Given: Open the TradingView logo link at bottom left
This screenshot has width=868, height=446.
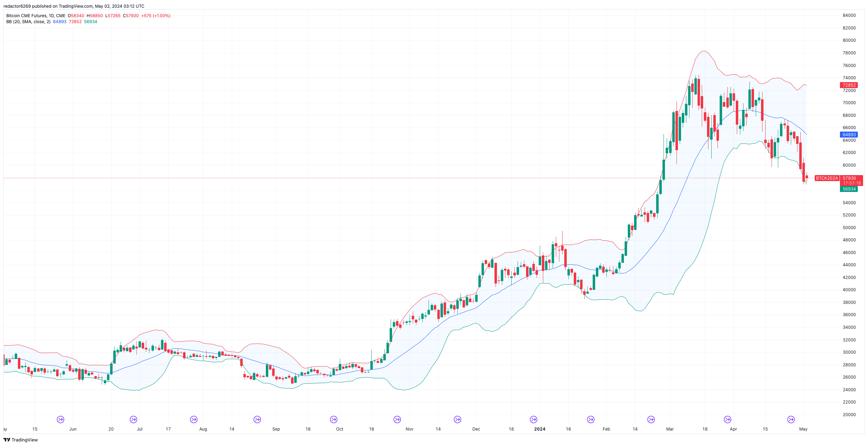Looking at the screenshot, I should click(21, 440).
